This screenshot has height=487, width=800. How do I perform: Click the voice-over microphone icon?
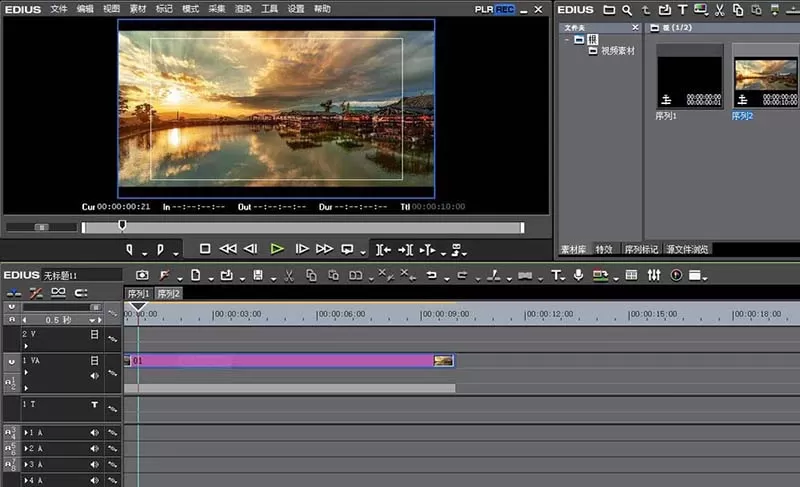pos(578,275)
